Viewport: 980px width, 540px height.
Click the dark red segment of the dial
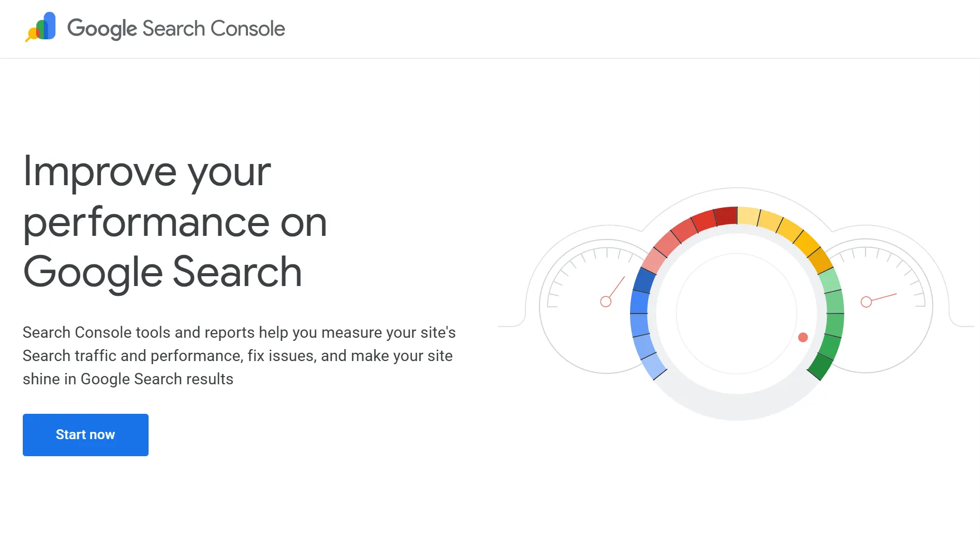(726, 216)
